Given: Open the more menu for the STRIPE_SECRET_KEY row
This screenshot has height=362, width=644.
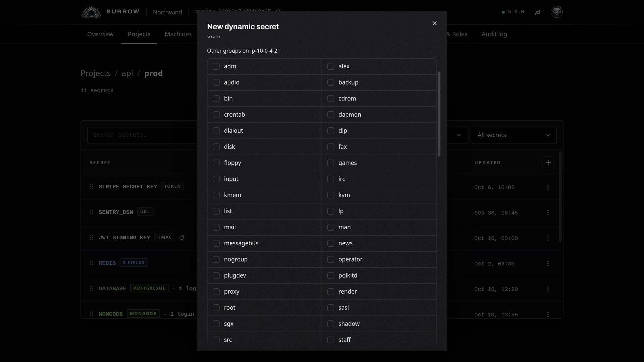Looking at the screenshot, I should click(x=548, y=187).
